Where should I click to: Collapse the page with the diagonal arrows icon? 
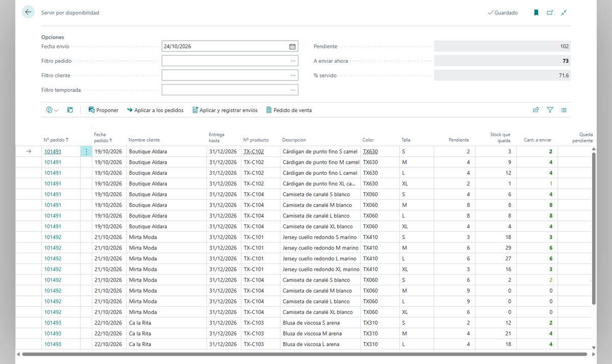pyautogui.click(x=564, y=13)
